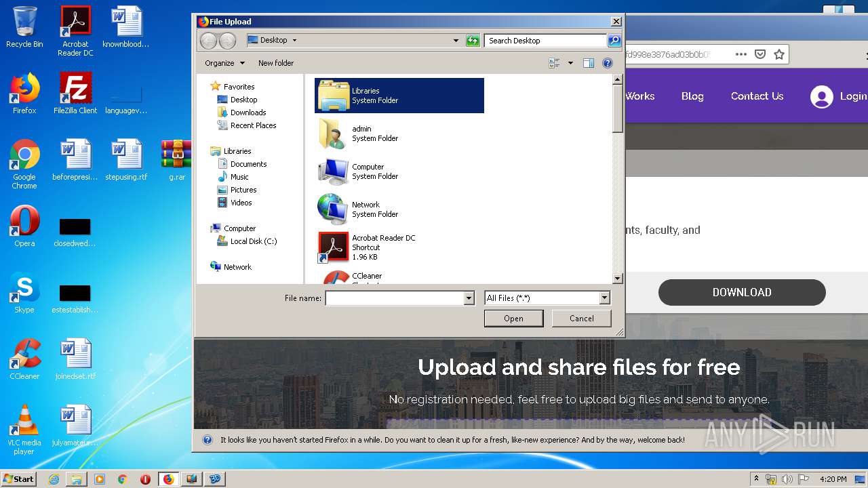Screen dimensions: 868x488
Task: Open Firefox page actions three-dots menu
Action: pyautogui.click(x=741, y=54)
